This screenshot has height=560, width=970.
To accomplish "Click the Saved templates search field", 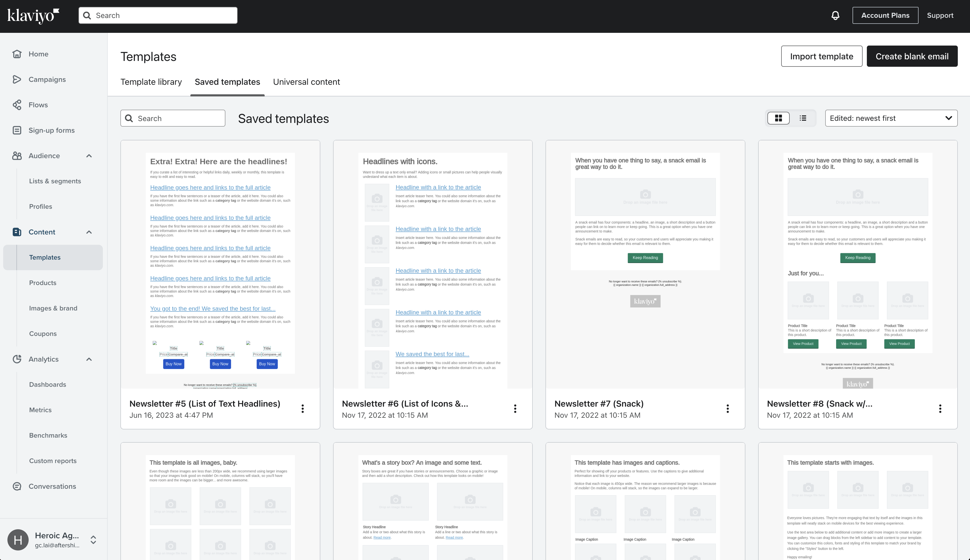I will tap(172, 118).
